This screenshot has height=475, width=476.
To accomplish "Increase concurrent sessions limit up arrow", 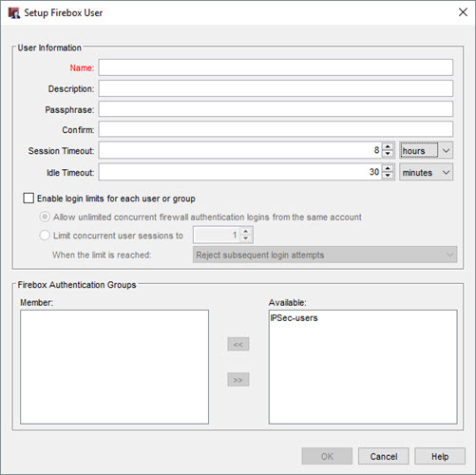I will [x=246, y=231].
